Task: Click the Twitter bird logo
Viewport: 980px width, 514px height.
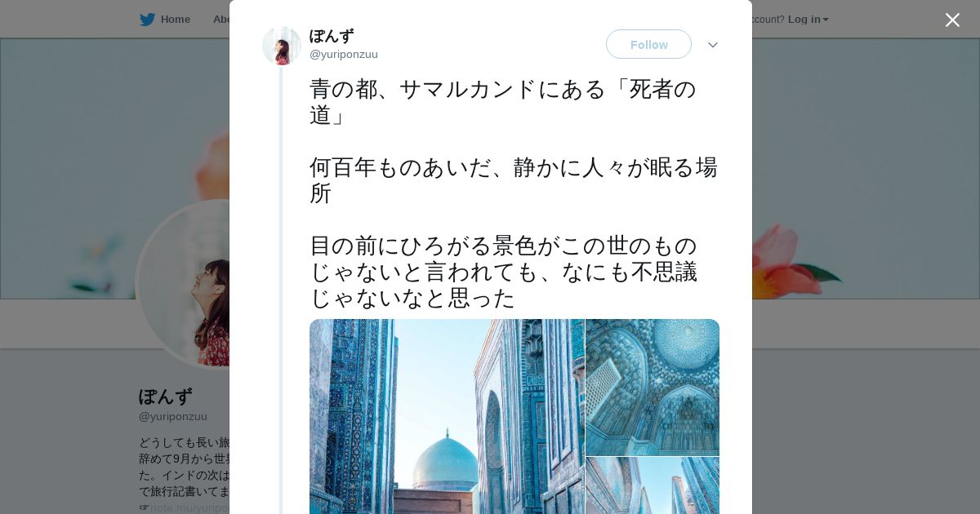Action: pyautogui.click(x=147, y=19)
